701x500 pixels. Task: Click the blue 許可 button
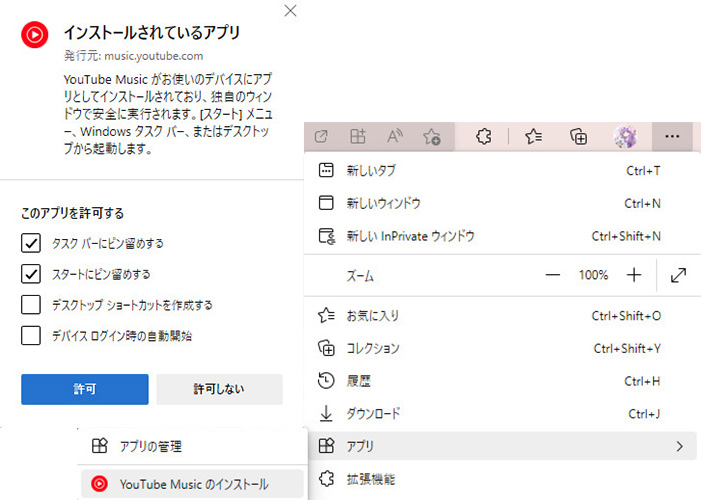coord(84,389)
